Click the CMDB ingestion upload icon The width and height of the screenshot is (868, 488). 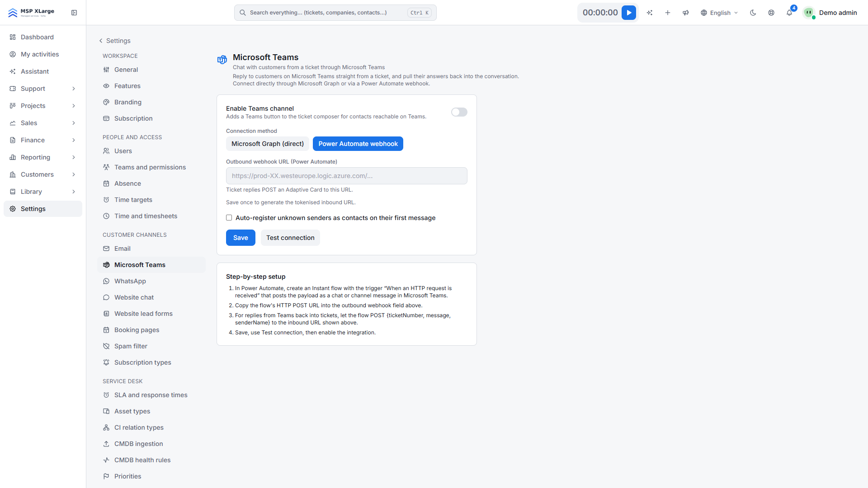pos(106,444)
